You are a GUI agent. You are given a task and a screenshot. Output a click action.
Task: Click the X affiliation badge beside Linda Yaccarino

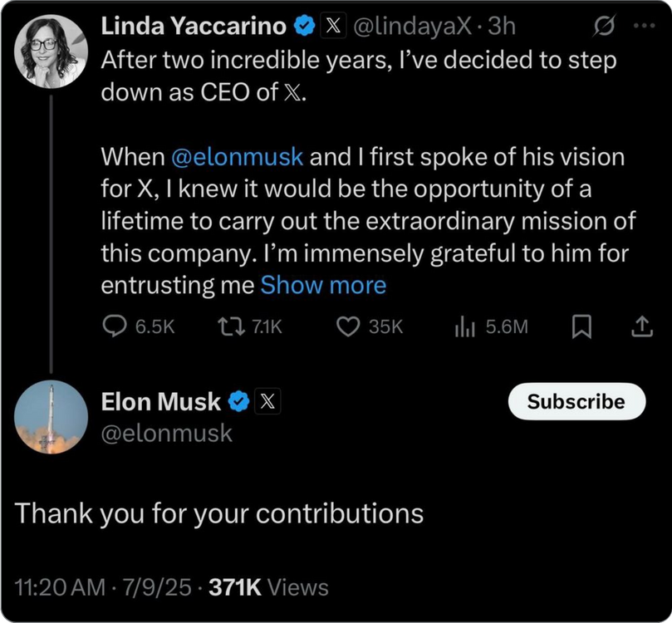click(x=334, y=27)
